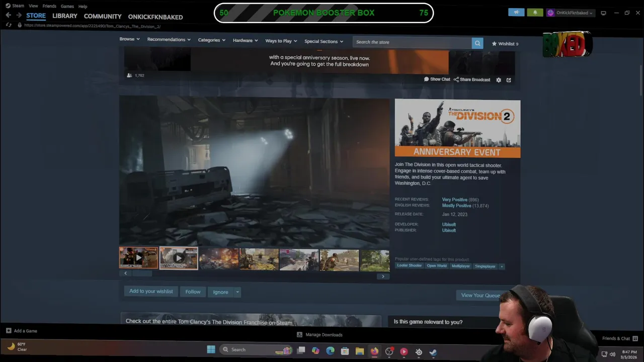Open Mostly Positive English reviews link
Screen dimensions: 644x362
[456, 206]
